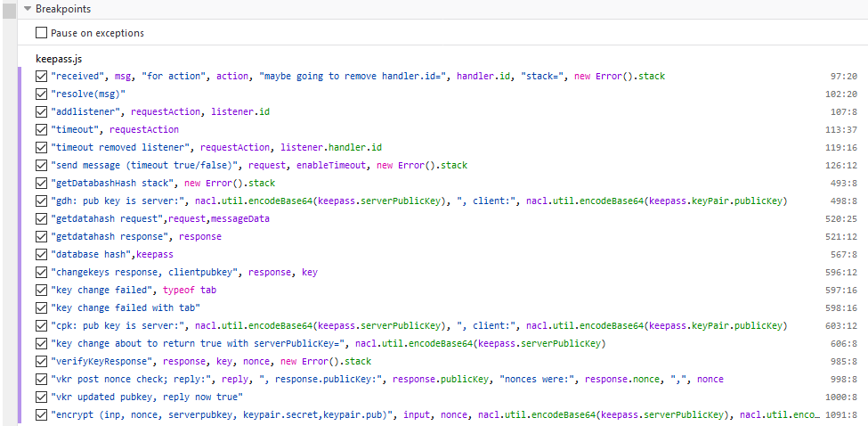The height and width of the screenshot is (426, 868).
Task: Click line location 603:12
Action: tap(841, 325)
